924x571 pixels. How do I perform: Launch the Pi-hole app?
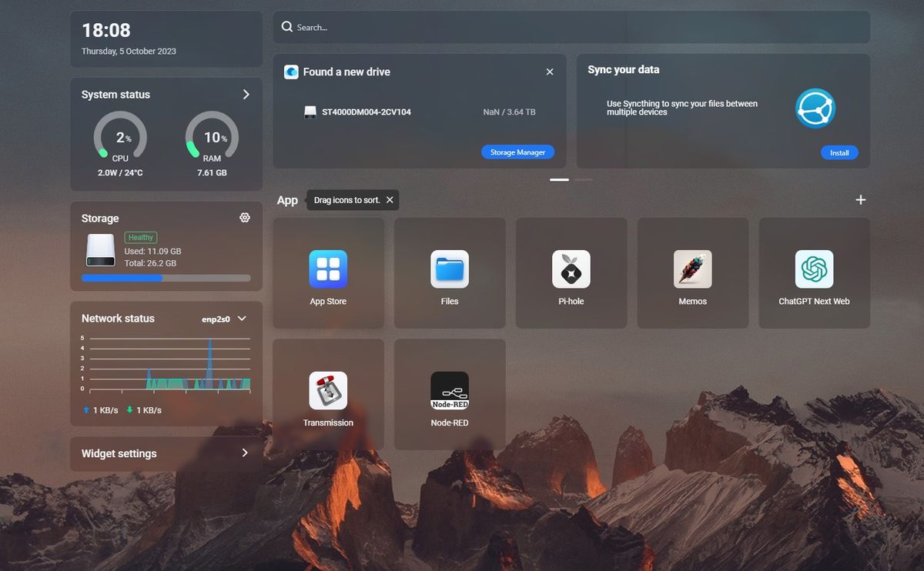(x=571, y=271)
